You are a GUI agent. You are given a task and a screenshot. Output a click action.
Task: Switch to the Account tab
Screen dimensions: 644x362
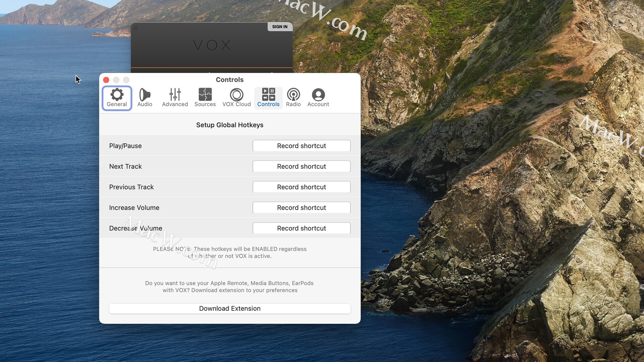(x=318, y=98)
